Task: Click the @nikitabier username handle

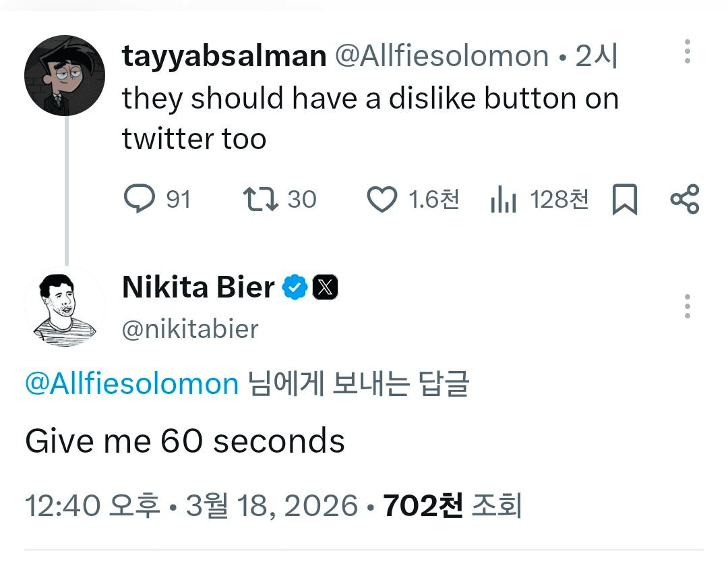Action: (190, 329)
